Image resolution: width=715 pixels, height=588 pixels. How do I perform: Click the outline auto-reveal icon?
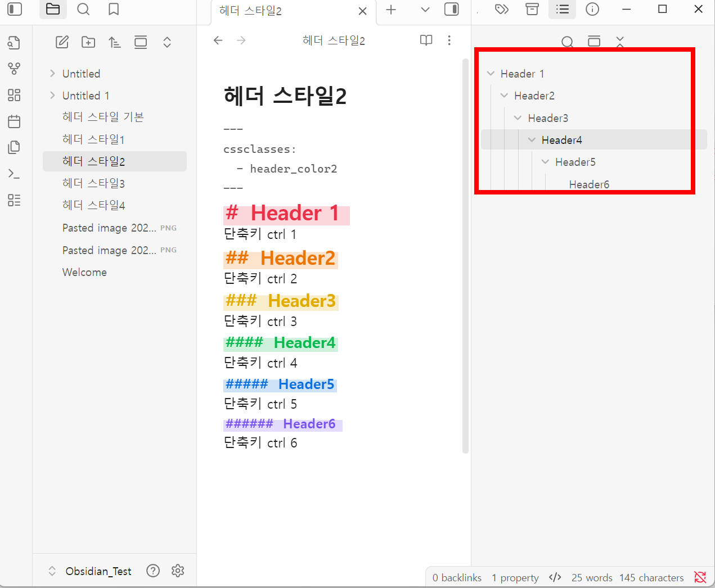pos(594,42)
